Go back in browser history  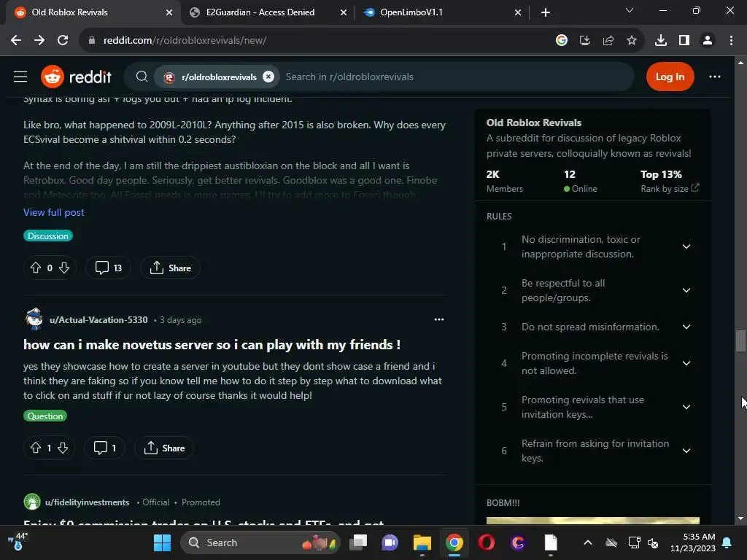(16, 41)
